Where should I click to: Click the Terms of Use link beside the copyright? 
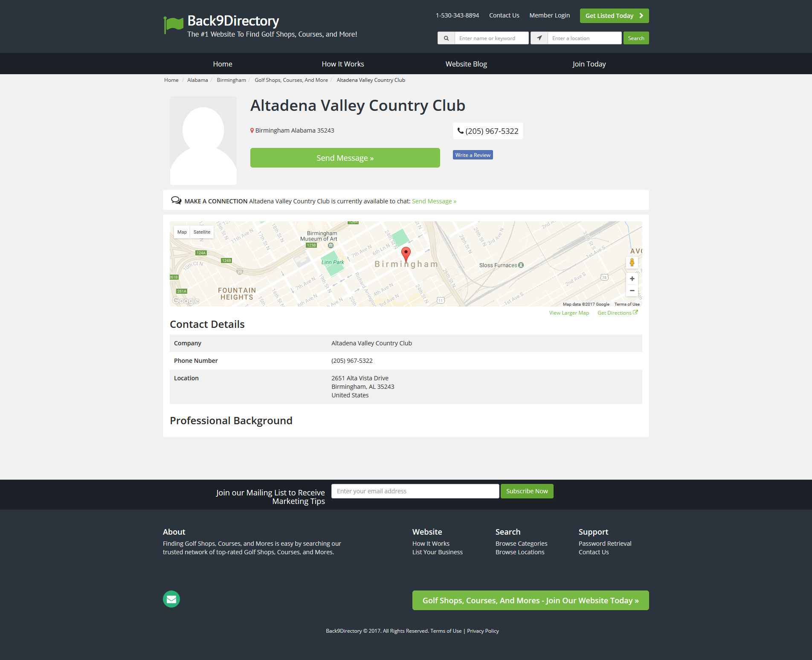coord(446,631)
